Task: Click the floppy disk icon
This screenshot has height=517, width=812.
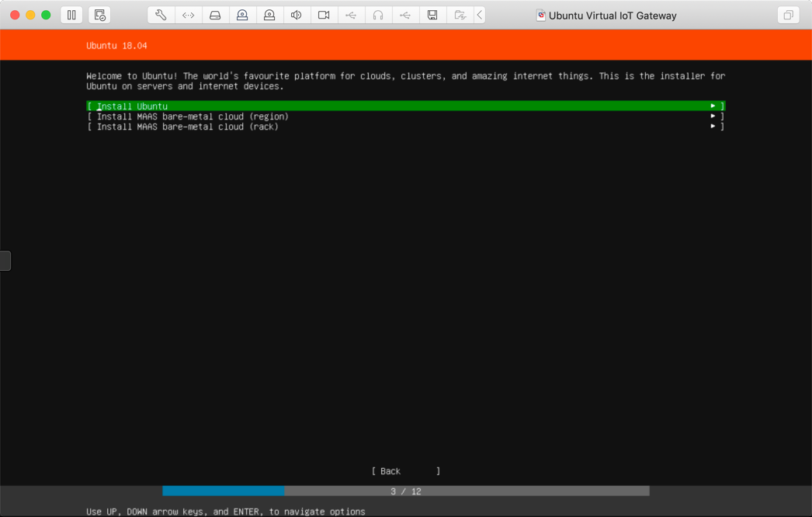Action: [x=432, y=15]
